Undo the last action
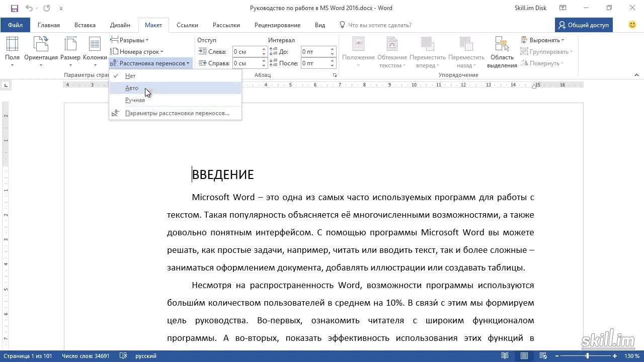The width and height of the screenshot is (644, 362). click(29, 8)
